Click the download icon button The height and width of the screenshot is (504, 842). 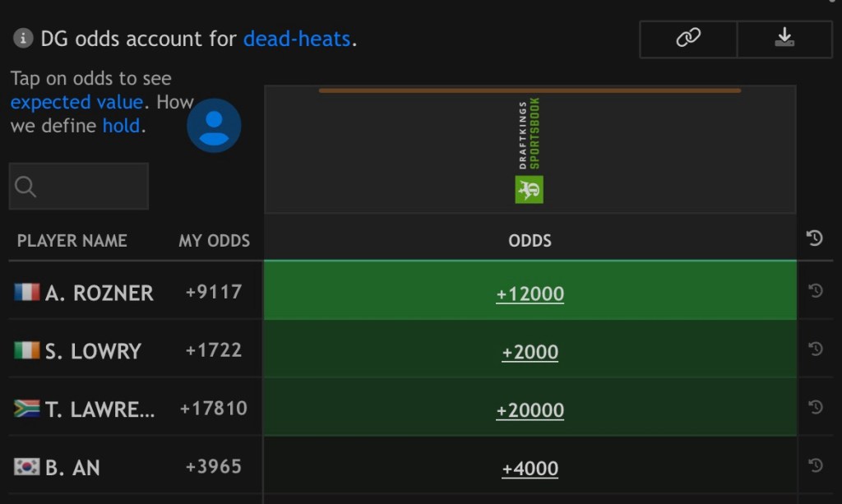tap(784, 38)
